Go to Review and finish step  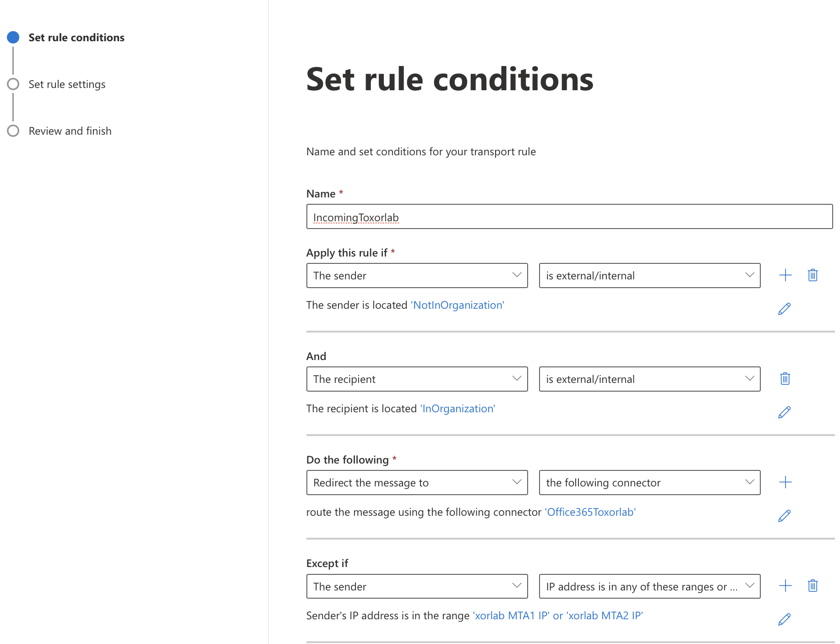coord(70,131)
